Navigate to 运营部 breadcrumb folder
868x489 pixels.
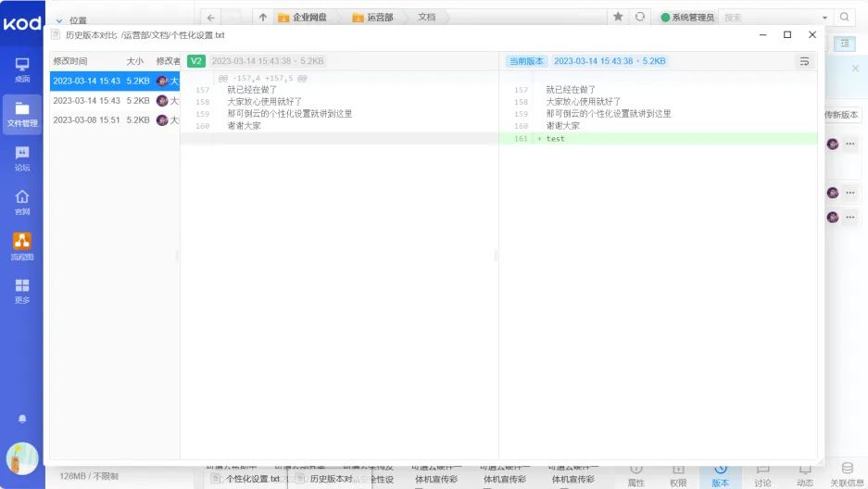click(372, 18)
